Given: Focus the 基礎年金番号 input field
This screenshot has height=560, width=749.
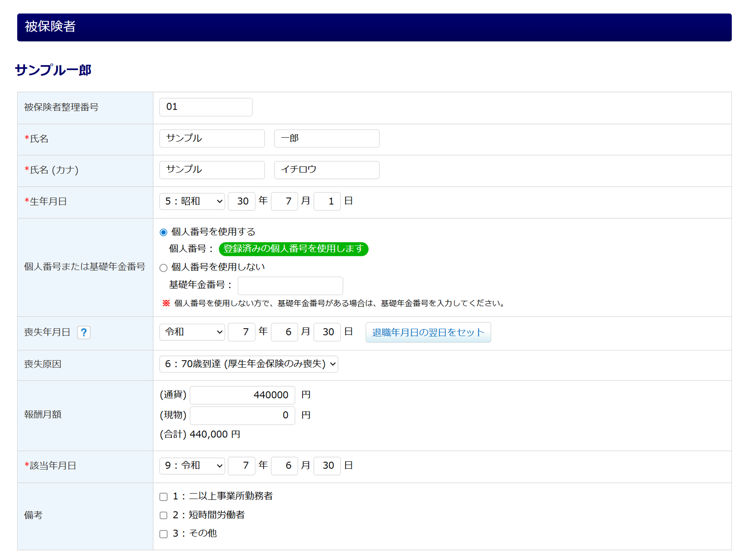Looking at the screenshot, I should (x=290, y=286).
